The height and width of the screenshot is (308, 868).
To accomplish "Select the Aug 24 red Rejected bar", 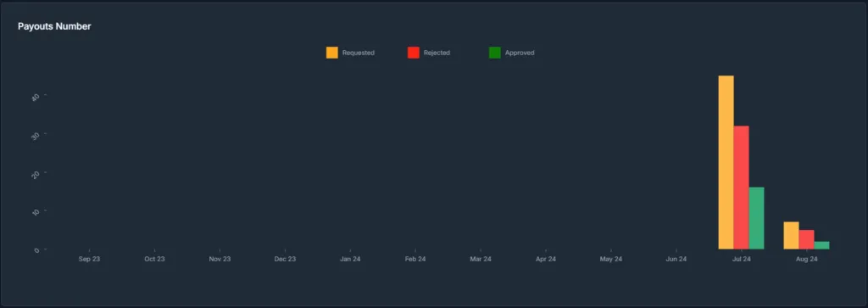I will [807, 239].
